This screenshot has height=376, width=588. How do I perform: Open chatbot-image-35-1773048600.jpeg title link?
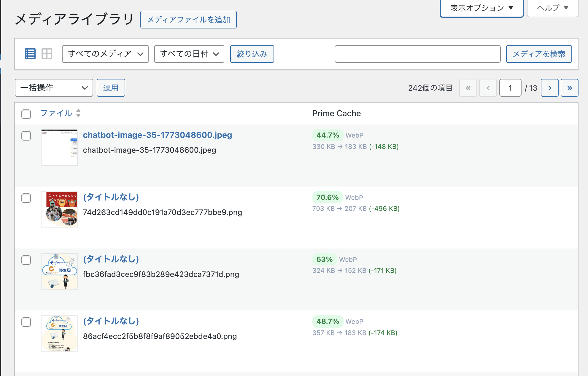pyautogui.click(x=158, y=135)
